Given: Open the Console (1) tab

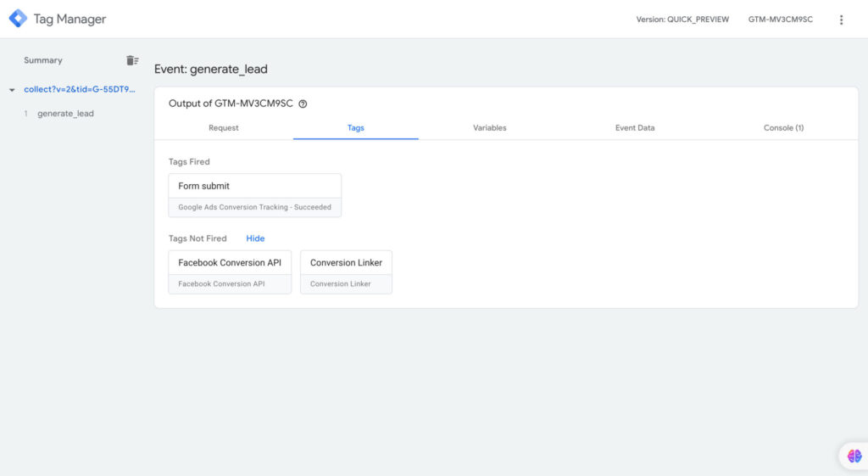Looking at the screenshot, I should pyautogui.click(x=783, y=128).
